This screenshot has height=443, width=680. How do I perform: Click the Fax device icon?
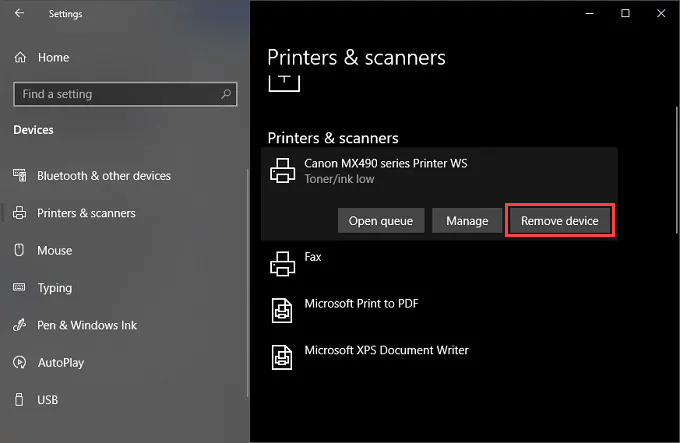(x=281, y=263)
